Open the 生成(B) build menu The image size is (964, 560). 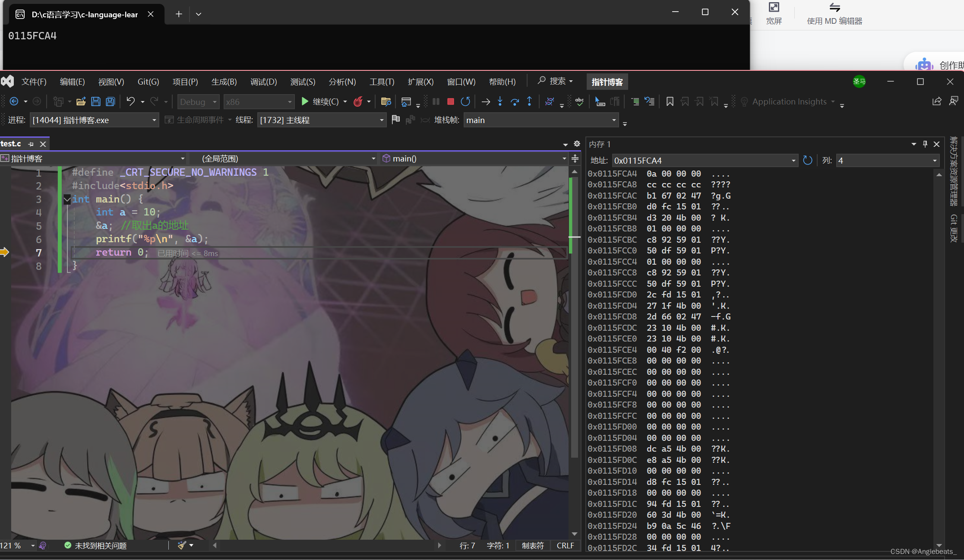coord(224,82)
